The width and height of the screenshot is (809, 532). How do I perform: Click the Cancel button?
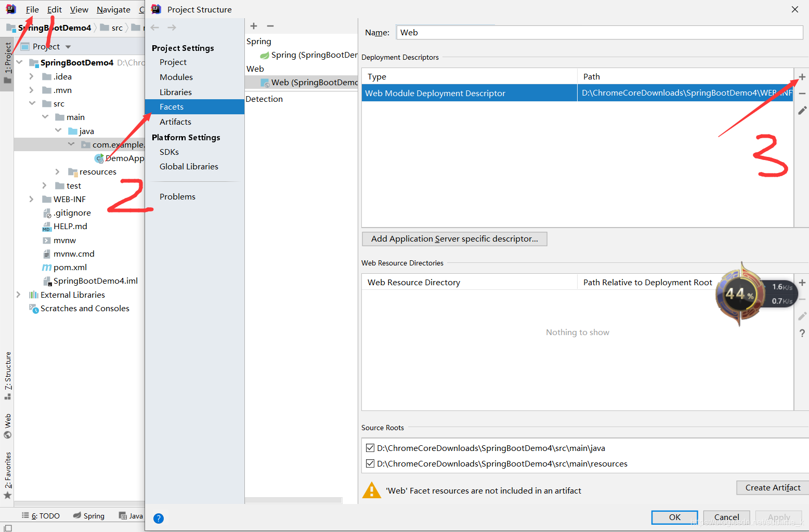[726, 517]
